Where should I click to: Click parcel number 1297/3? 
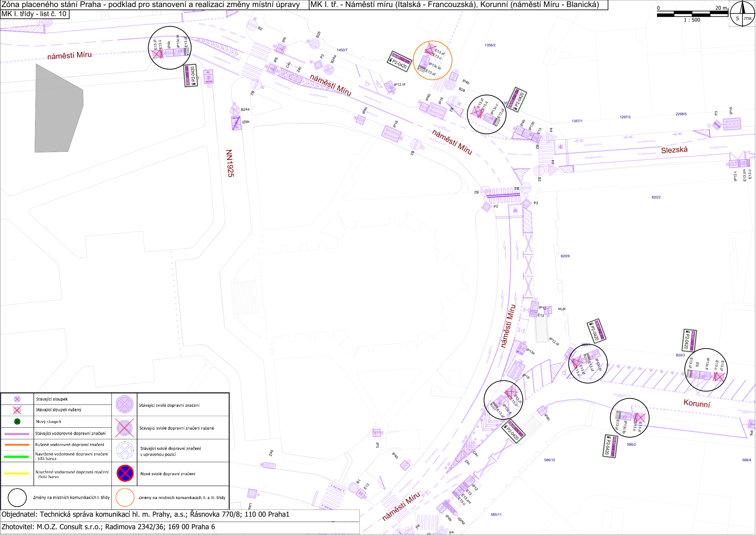pos(625,117)
